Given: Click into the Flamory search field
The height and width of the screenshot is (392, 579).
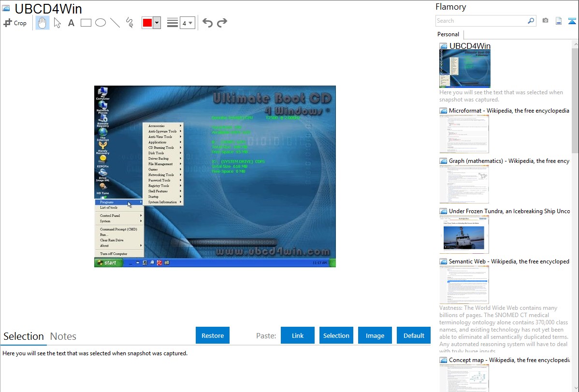Looking at the screenshot, I should point(481,21).
